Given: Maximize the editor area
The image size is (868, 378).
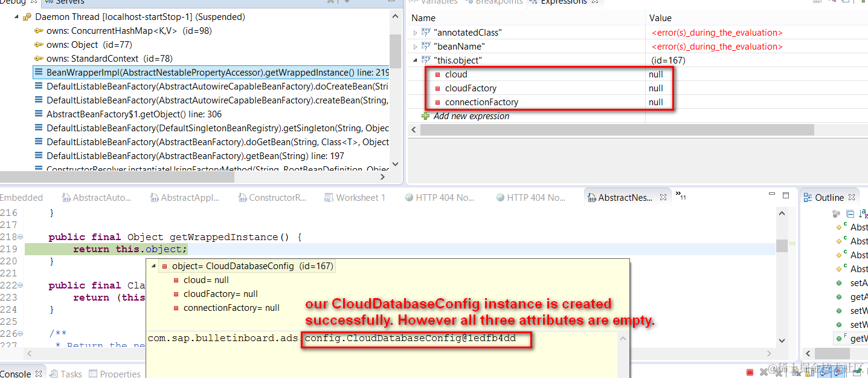Looking at the screenshot, I should pos(786,195).
